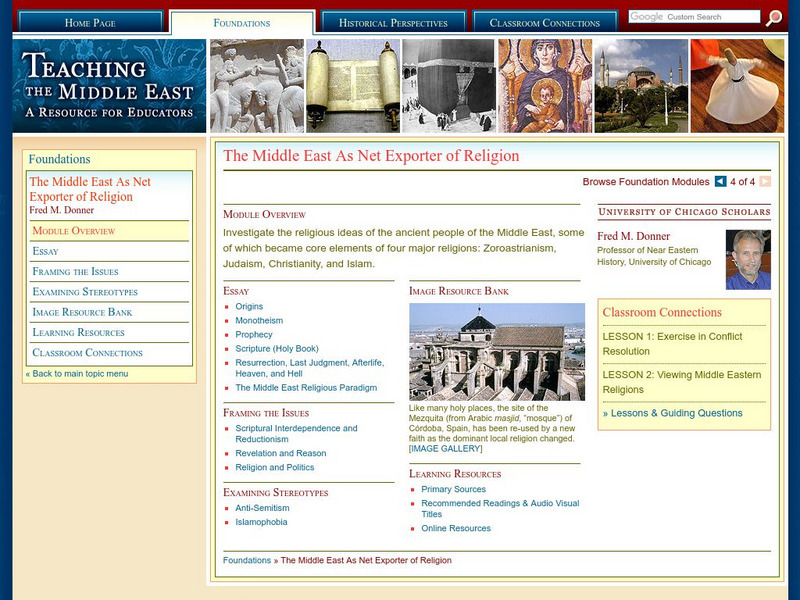
Task: Click Examining Stereotypes section heading
Action: [276, 493]
